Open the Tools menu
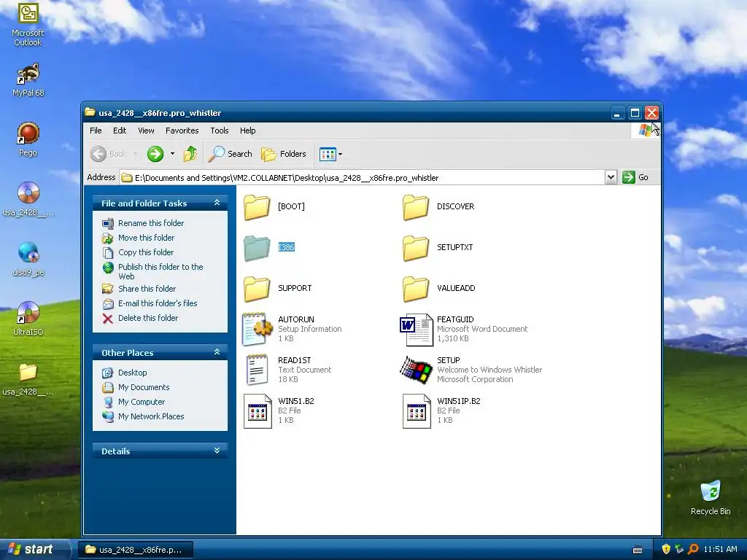The image size is (747, 560). click(x=220, y=131)
